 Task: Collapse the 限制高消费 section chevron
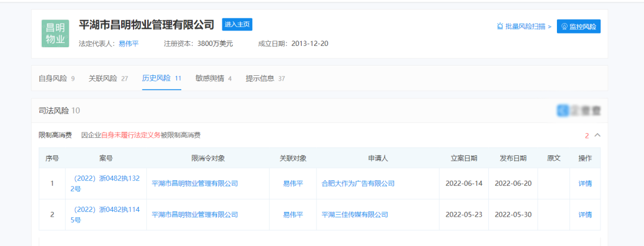click(x=597, y=135)
